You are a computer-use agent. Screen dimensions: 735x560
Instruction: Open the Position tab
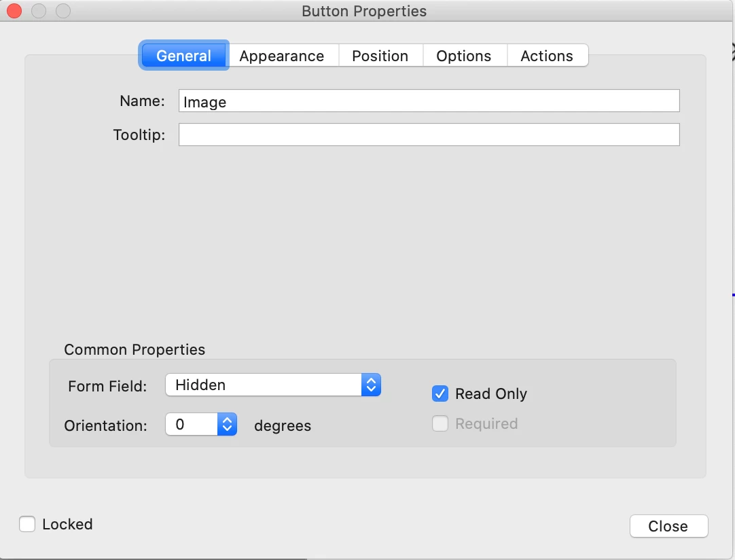tap(380, 56)
